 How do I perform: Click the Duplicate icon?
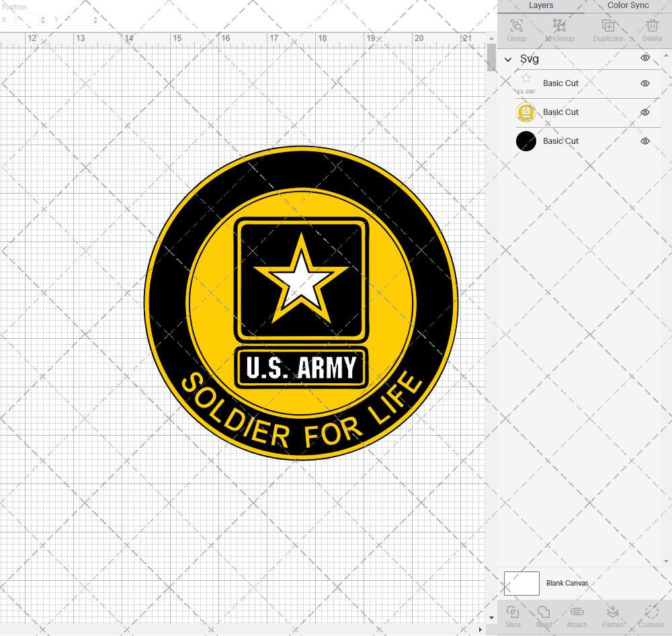[x=607, y=26]
